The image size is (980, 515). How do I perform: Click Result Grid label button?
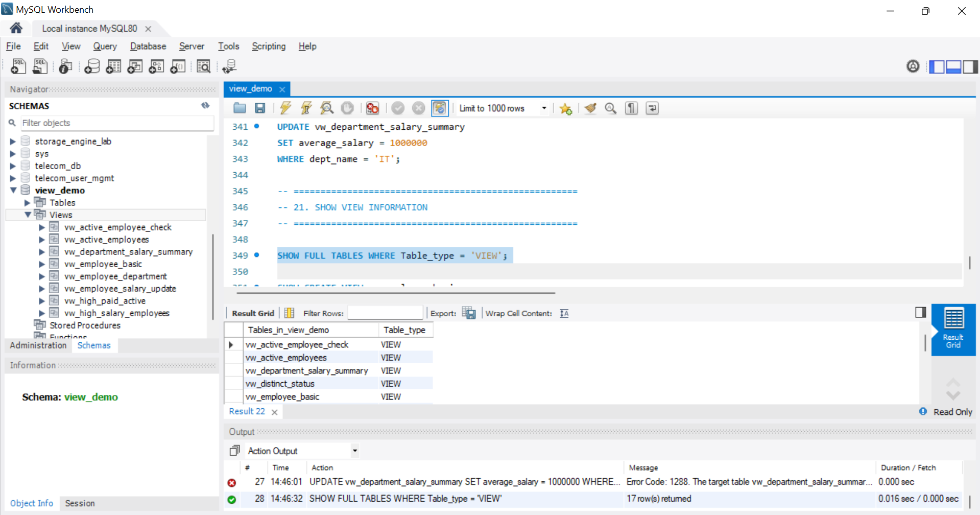tap(253, 313)
